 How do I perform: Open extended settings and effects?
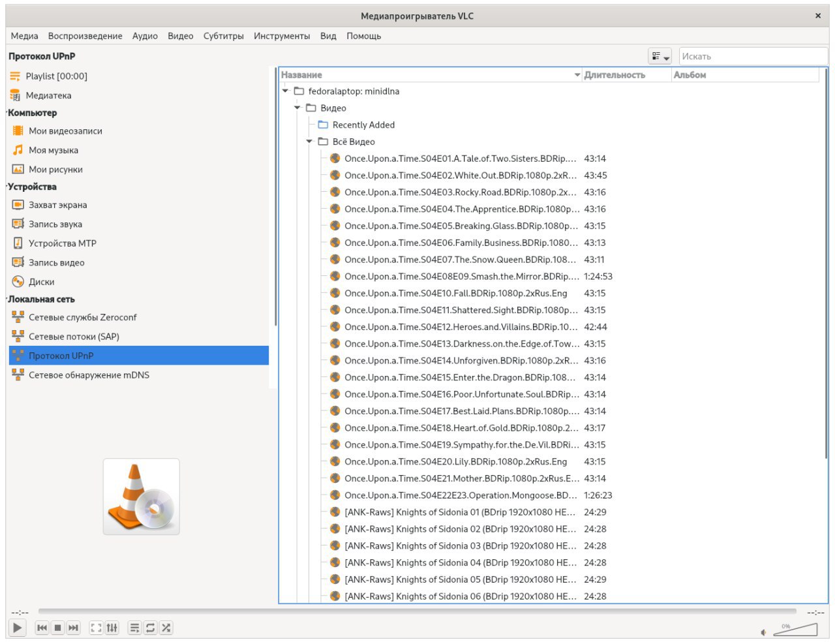112,628
